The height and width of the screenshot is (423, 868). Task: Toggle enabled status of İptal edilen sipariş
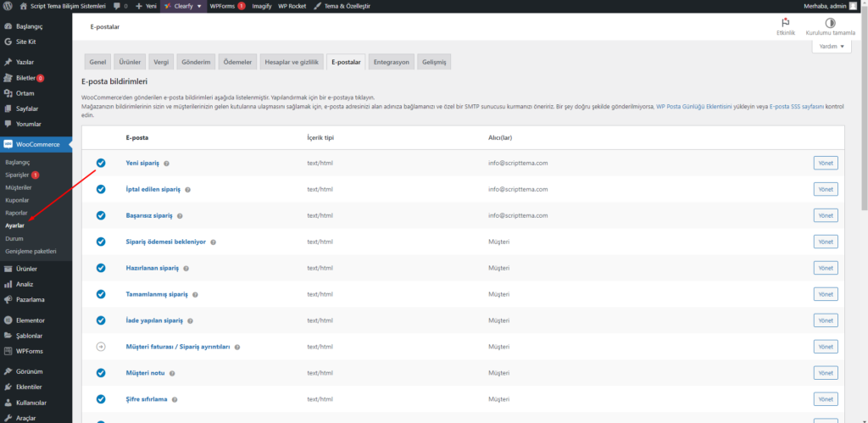tap(101, 189)
